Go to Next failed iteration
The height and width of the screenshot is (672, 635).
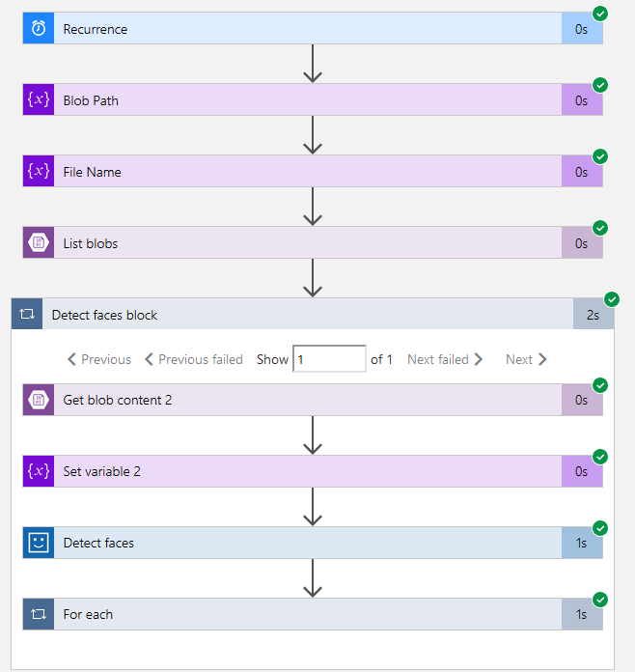pyautogui.click(x=445, y=359)
